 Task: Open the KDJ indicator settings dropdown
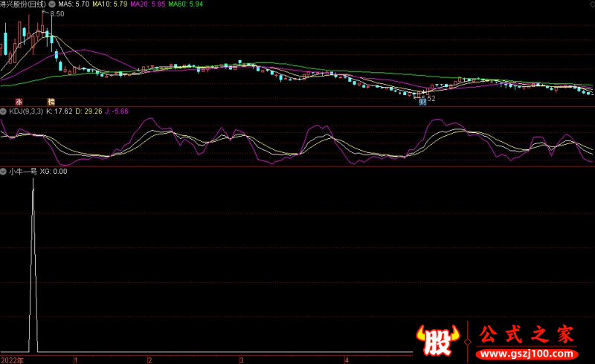pos(4,111)
